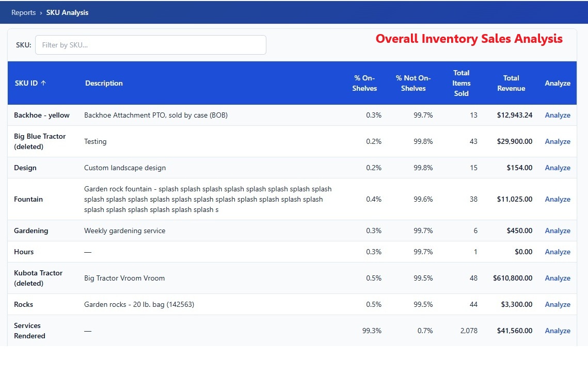Sort by the % On-Shelves column header
This screenshot has width=588, height=377.
click(364, 83)
